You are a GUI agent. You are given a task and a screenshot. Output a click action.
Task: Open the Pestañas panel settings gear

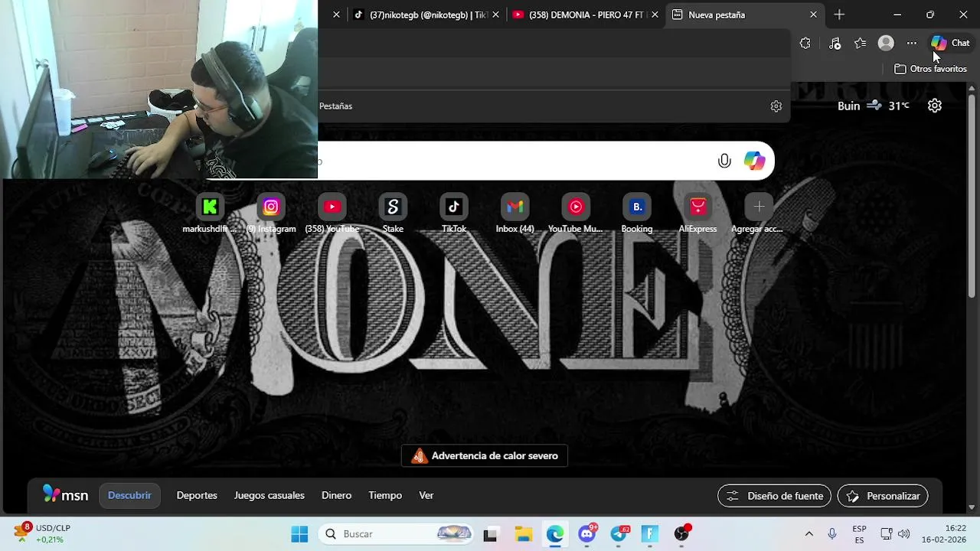coord(776,106)
